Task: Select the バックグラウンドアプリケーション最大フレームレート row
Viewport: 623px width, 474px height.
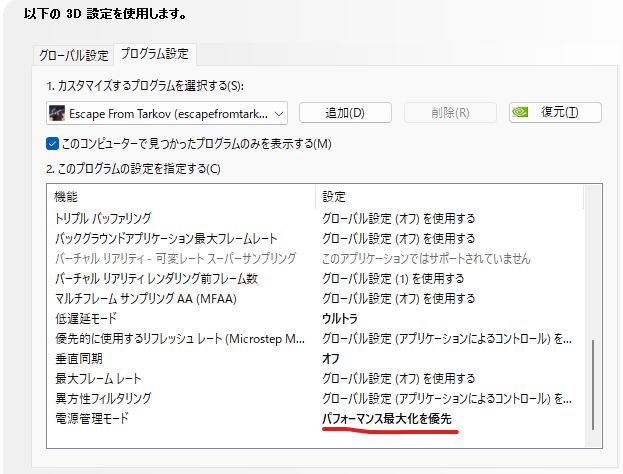Action: [166, 238]
